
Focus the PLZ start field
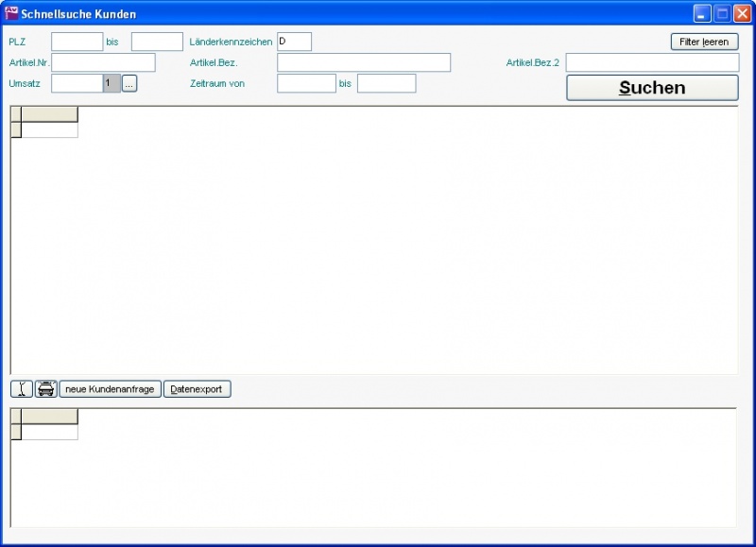(x=77, y=42)
